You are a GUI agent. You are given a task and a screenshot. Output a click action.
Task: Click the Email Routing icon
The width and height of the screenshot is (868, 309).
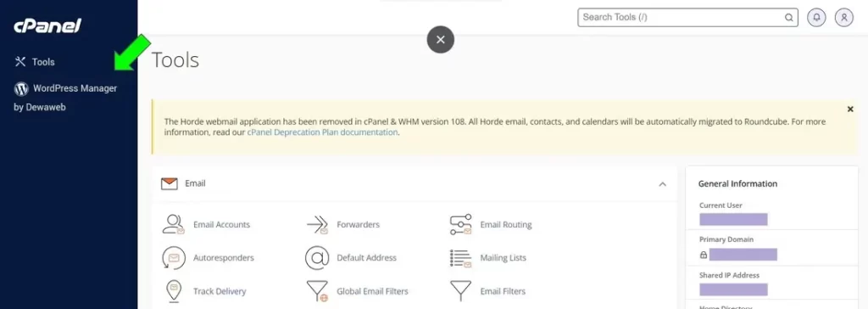460,224
